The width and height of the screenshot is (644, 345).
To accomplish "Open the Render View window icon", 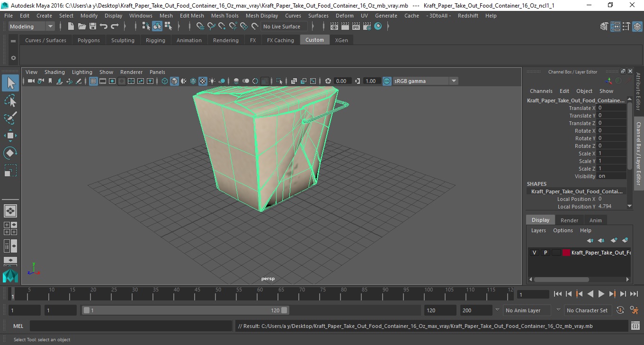I will [x=334, y=27].
